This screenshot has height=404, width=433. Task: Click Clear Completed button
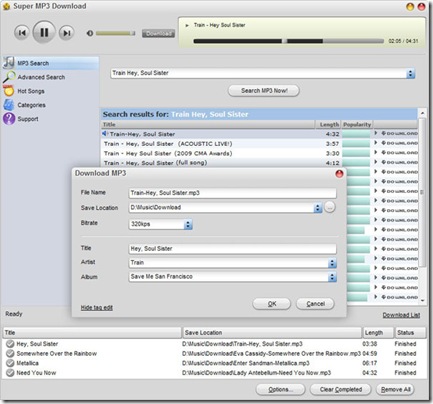tap(340, 389)
